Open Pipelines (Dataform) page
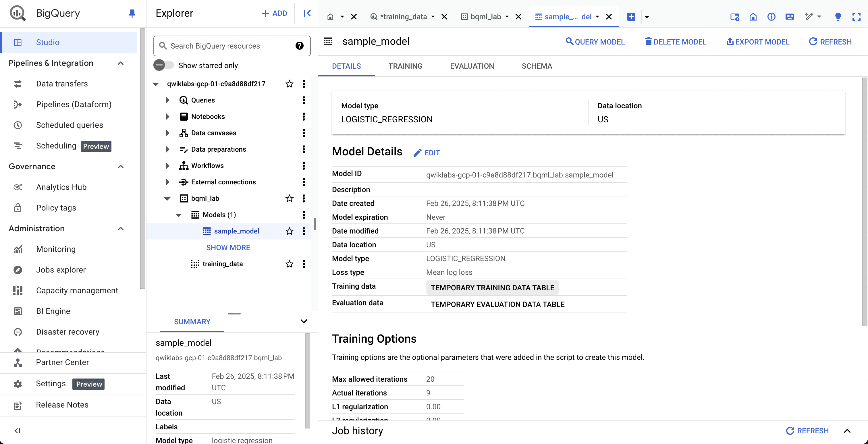This screenshot has height=444, width=868. pyautogui.click(x=74, y=105)
